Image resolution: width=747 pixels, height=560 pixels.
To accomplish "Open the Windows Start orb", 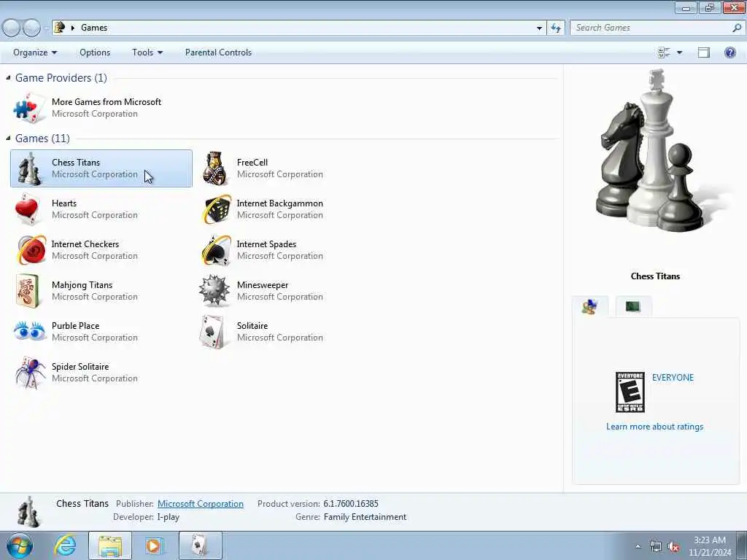I will 20,545.
